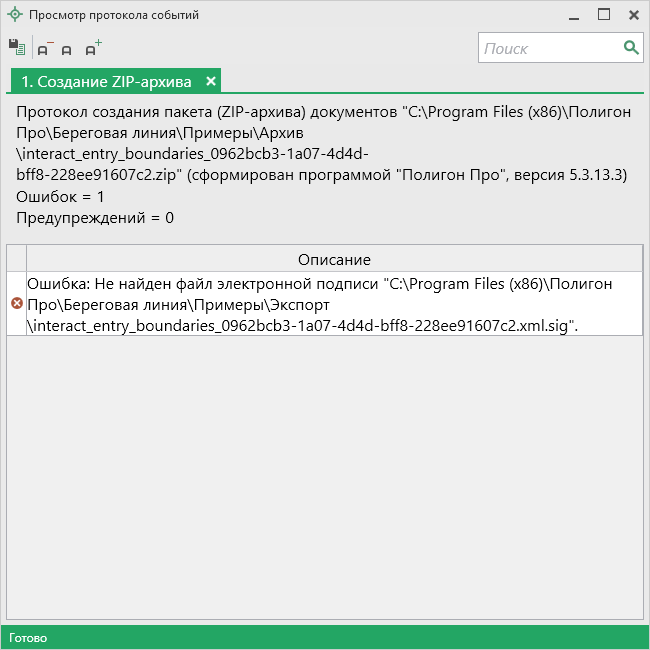
Task: Reset font size with plain A icon
Action: coord(67,49)
